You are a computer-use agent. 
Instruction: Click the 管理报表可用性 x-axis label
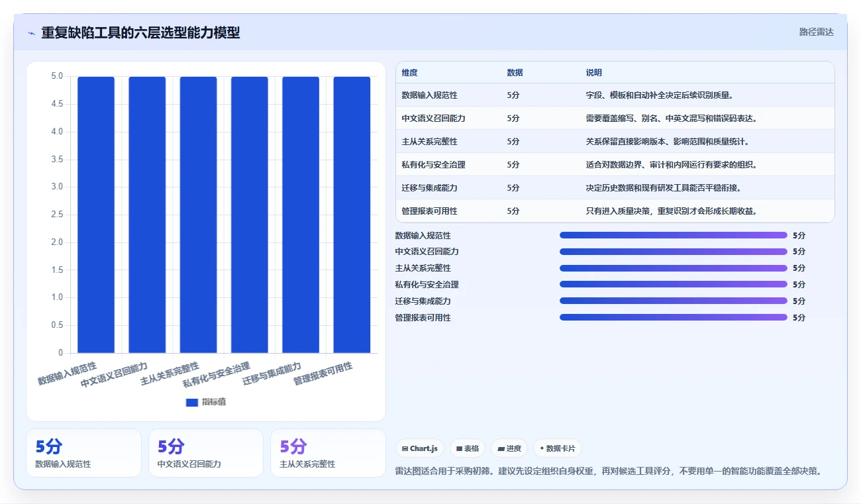click(x=323, y=374)
